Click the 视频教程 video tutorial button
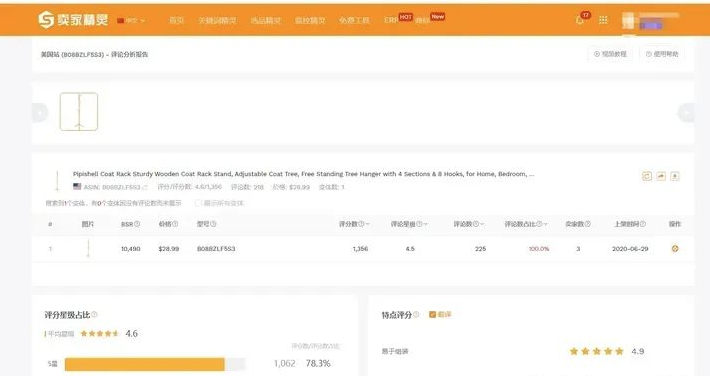 click(610, 54)
